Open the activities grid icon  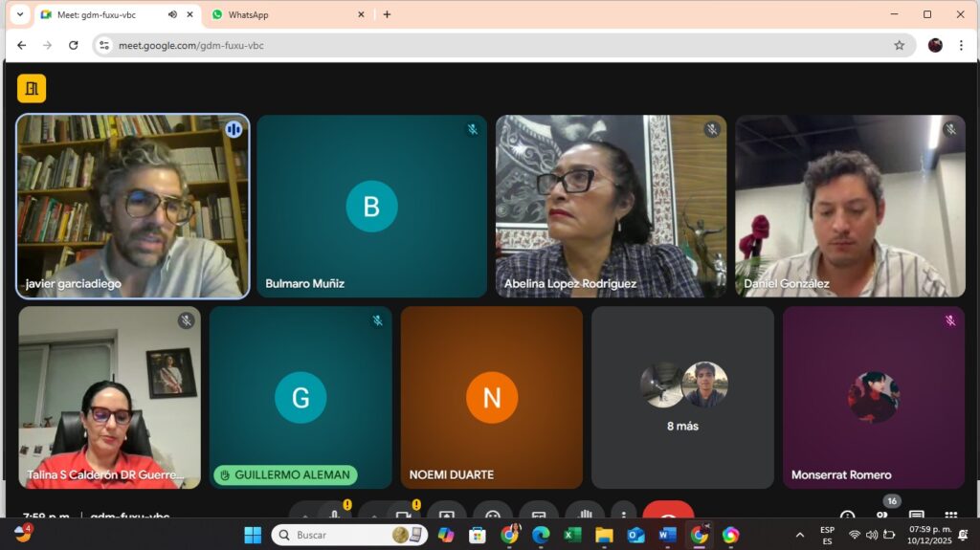point(950,515)
